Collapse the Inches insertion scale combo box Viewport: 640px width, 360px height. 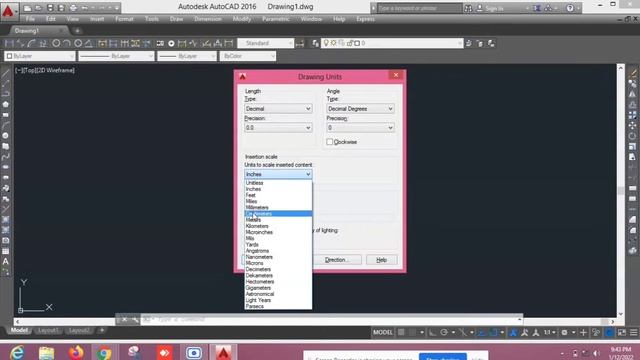click(x=278, y=174)
